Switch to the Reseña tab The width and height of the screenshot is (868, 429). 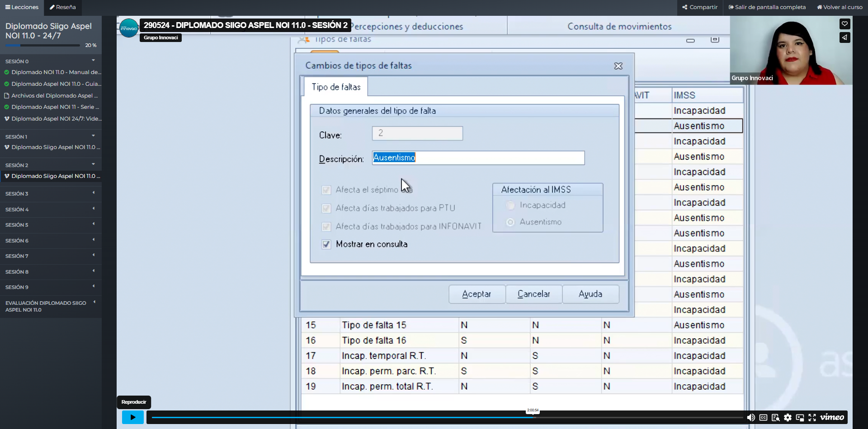point(63,7)
